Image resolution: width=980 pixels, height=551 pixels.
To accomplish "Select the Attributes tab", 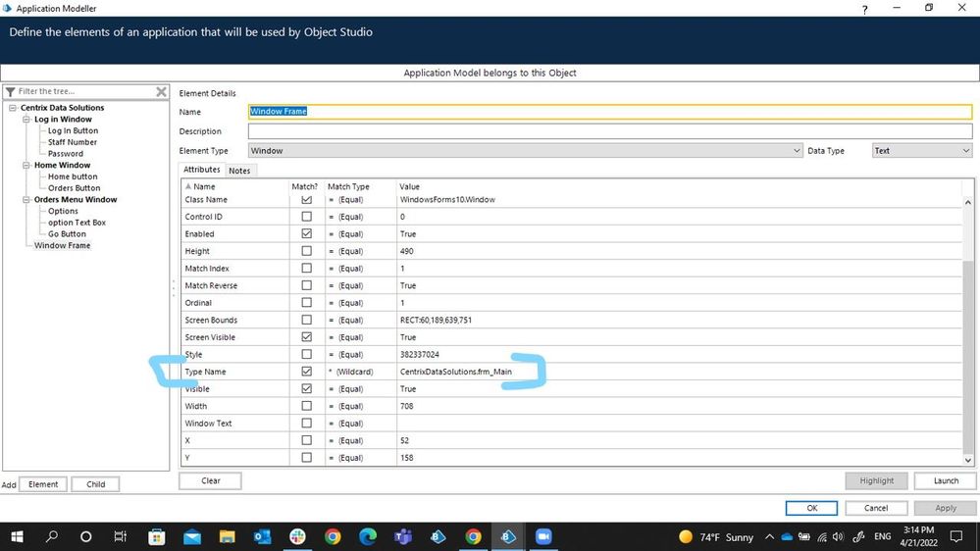I will point(202,171).
